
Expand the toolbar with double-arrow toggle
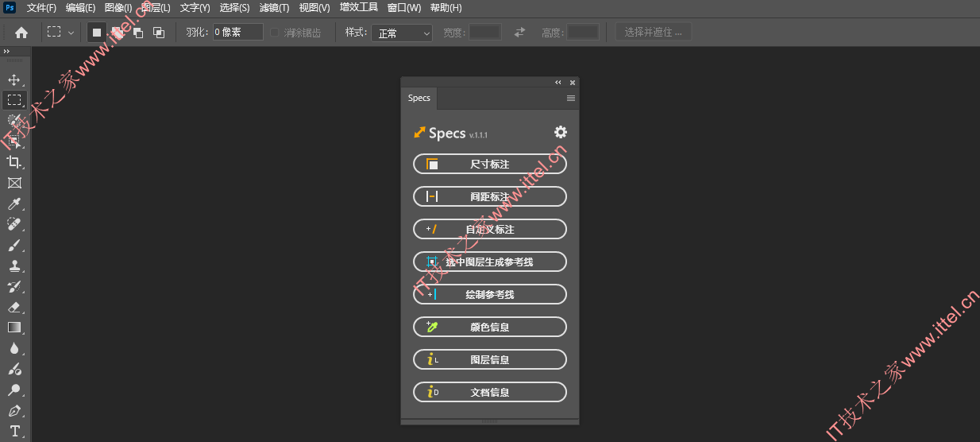point(7,52)
